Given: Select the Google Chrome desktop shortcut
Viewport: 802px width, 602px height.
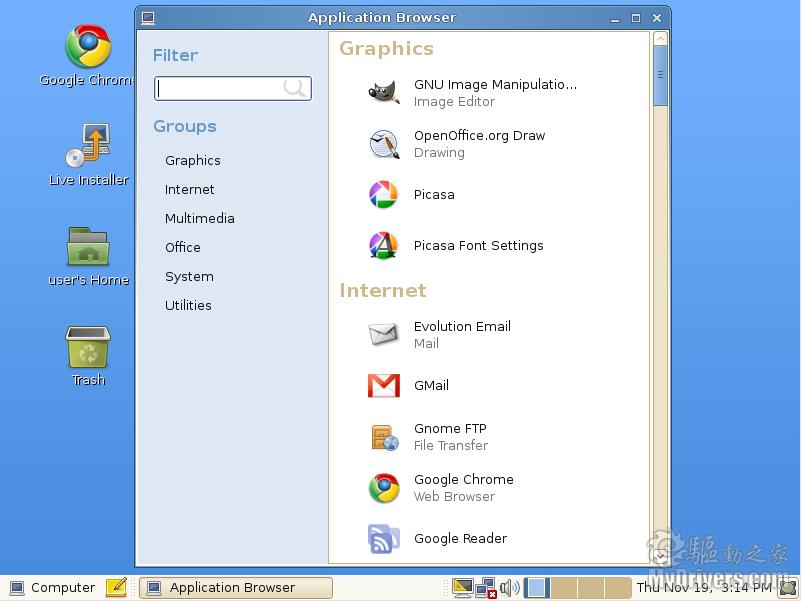Looking at the screenshot, I should pyautogui.click(x=88, y=46).
